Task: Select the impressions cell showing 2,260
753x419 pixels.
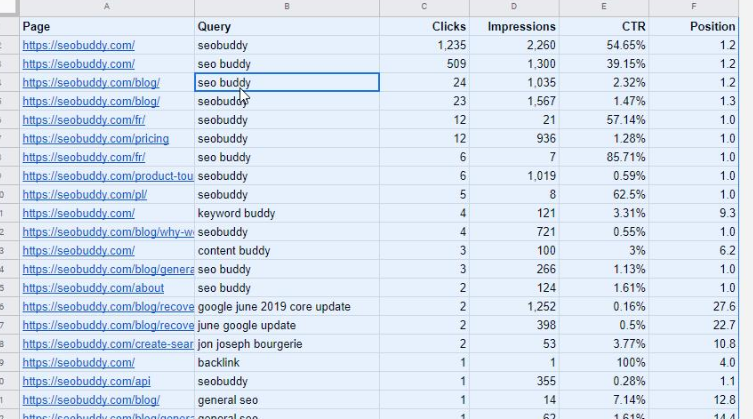Action: (x=514, y=45)
